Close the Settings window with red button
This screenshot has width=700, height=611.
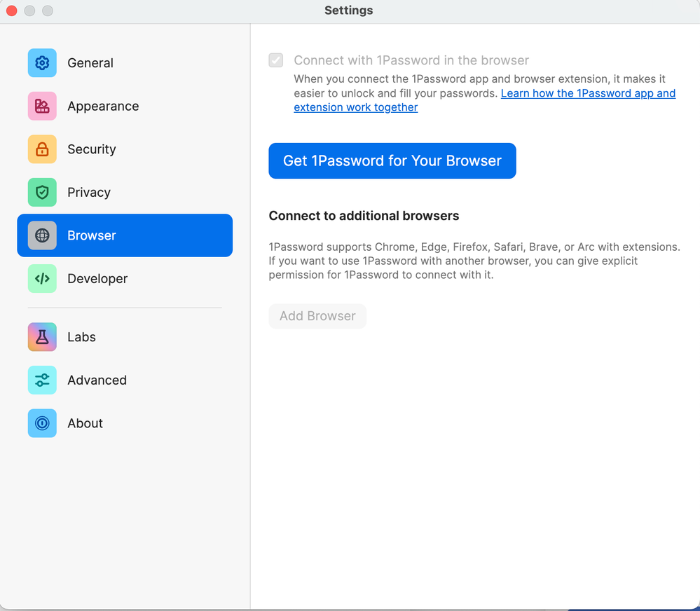pos(12,11)
